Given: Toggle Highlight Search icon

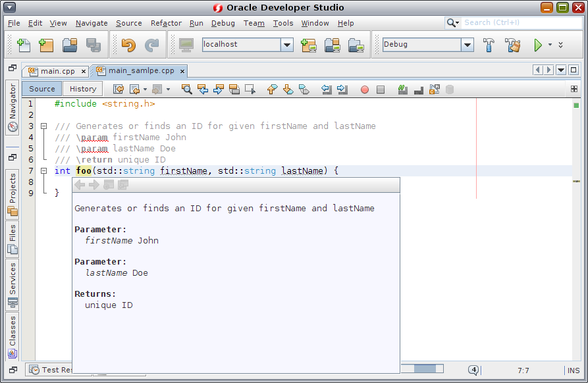Looking at the screenshot, I should [234, 89].
